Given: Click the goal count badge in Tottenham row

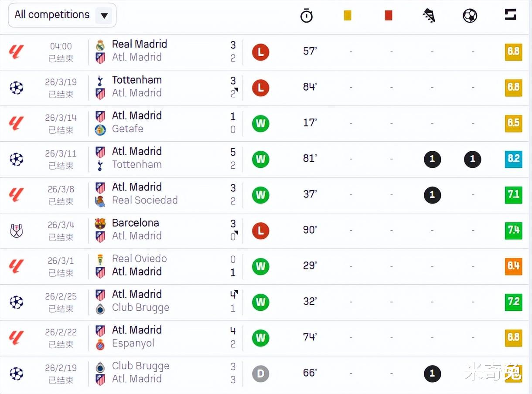Looking at the screenshot, I should tap(472, 159).
